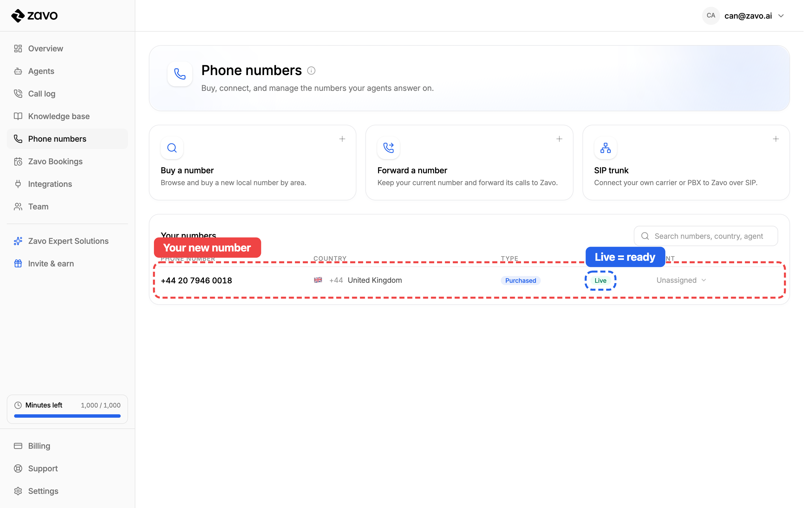
Task: Click the phone icon in the page header
Action: click(180, 74)
